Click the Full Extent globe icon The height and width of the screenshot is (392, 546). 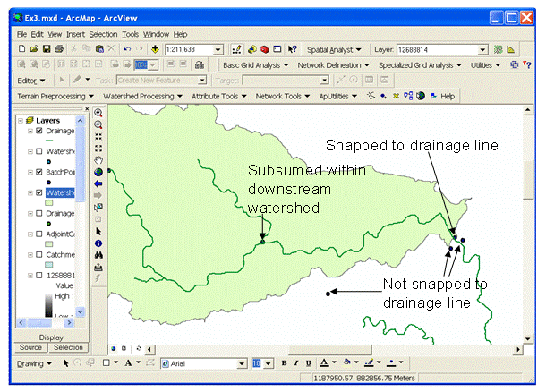(98, 172)
